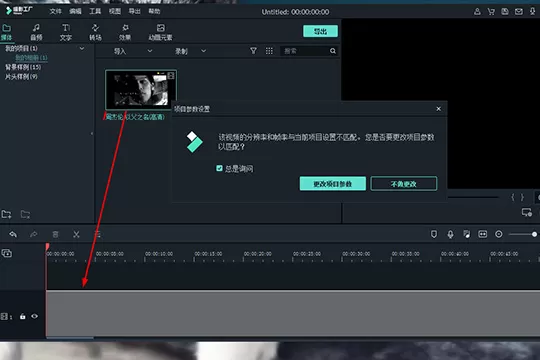Click the zoom-to-fit timeline icon
Image resolution: width=540 pixels, height=360 pixels.
(x=482, y=234)
